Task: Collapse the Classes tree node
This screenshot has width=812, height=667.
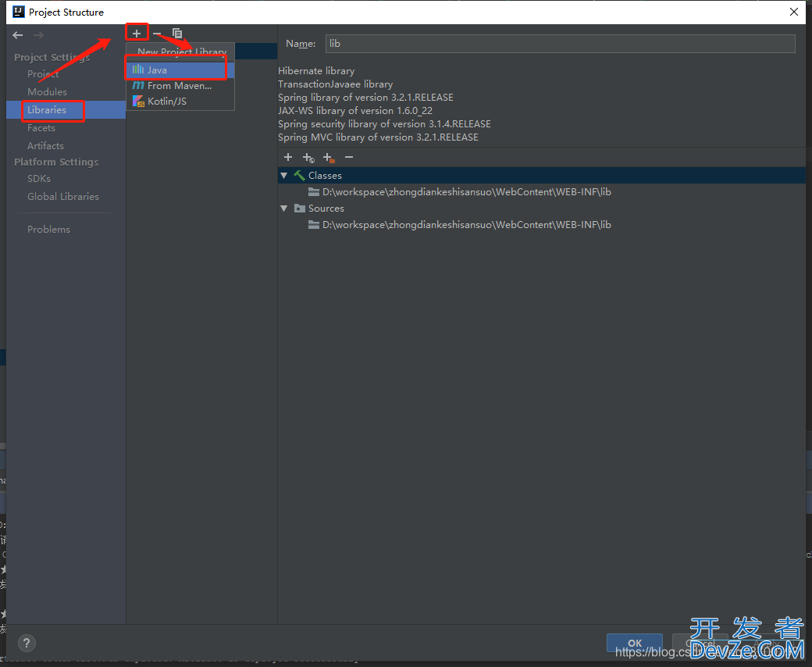Action: tap(283, 176)
